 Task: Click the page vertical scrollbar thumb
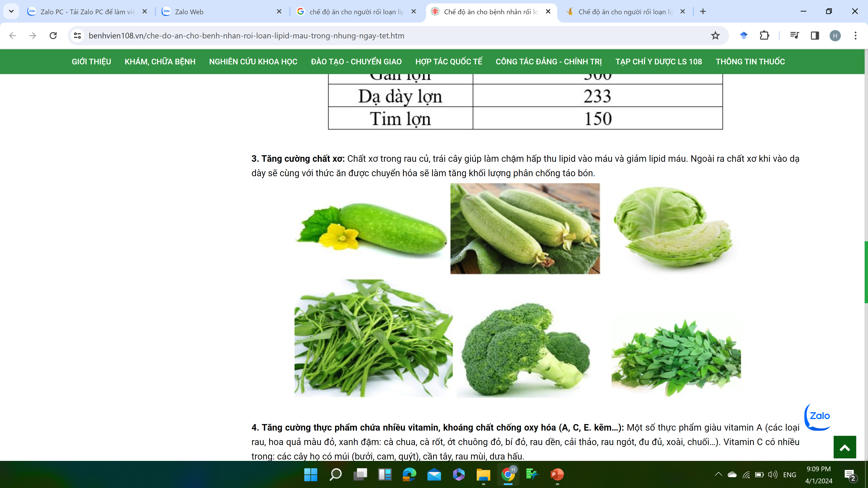tap(866, 272)
